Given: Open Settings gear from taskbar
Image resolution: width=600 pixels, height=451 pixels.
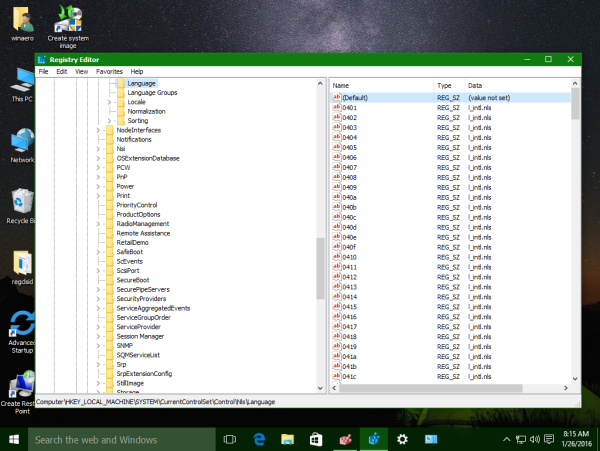Looking at the screenshot, I should 402,440.
